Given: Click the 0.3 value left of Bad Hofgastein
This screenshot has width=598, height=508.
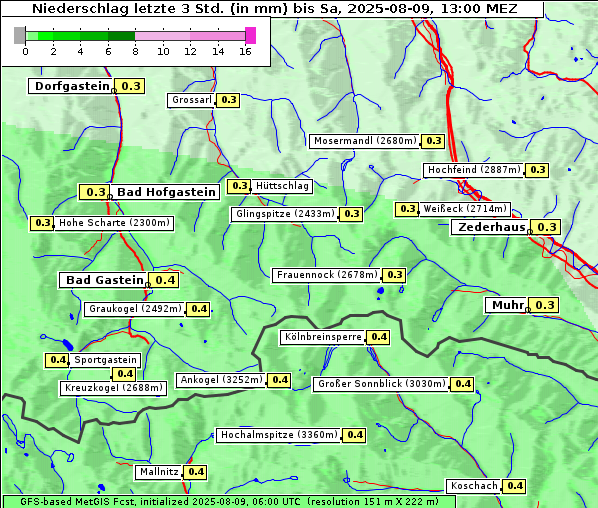Looking at the screenshot, I should coord(94,192).
